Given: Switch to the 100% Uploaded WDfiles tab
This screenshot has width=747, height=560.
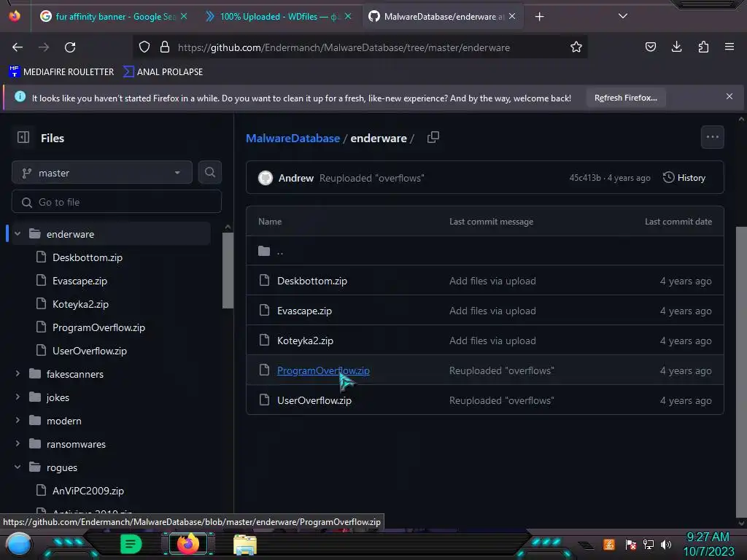Looking at the screenshot, I should (279, 17).
